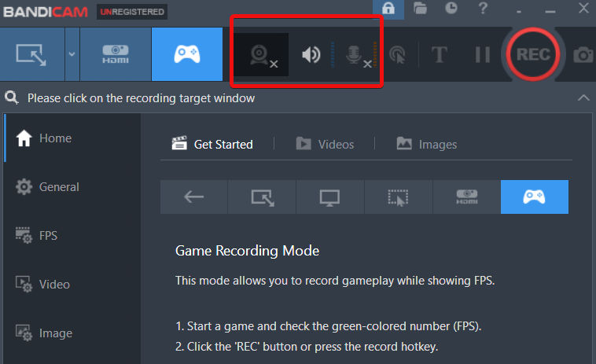This screenshot has width=596, height=364.
Task: Switch to the Videos tab
Action: tap(325, 144)
